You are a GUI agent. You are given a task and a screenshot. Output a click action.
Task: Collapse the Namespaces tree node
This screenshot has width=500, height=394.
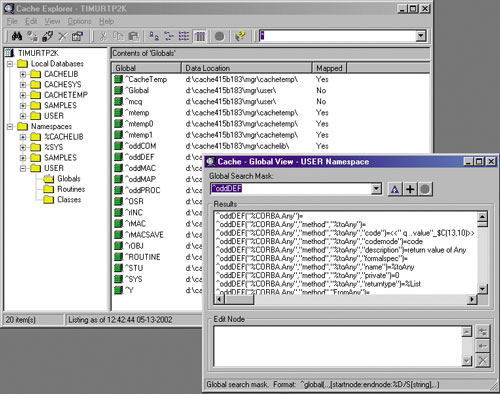10,126
